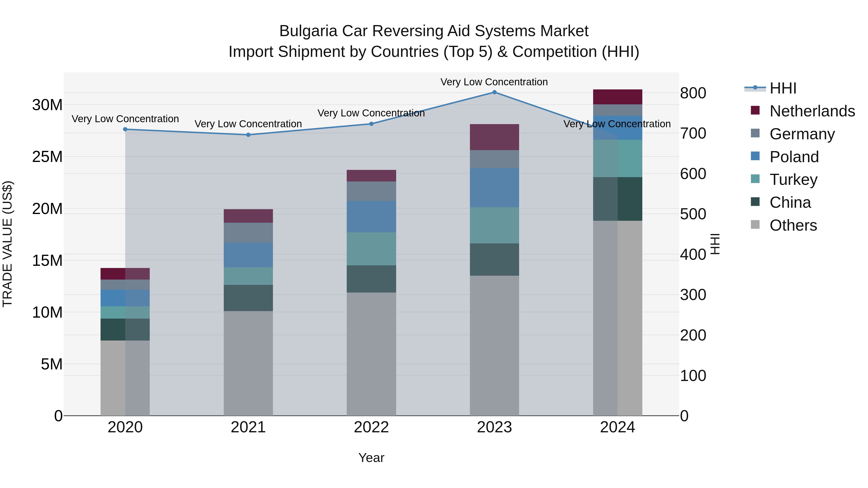Toggle the Turkey legend entry

pyautogui.click(x=784, y=180)
